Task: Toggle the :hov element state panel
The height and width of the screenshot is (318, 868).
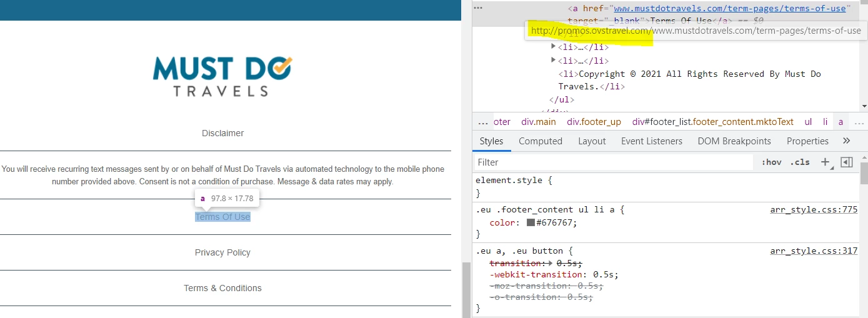Action: coord(771,162)
